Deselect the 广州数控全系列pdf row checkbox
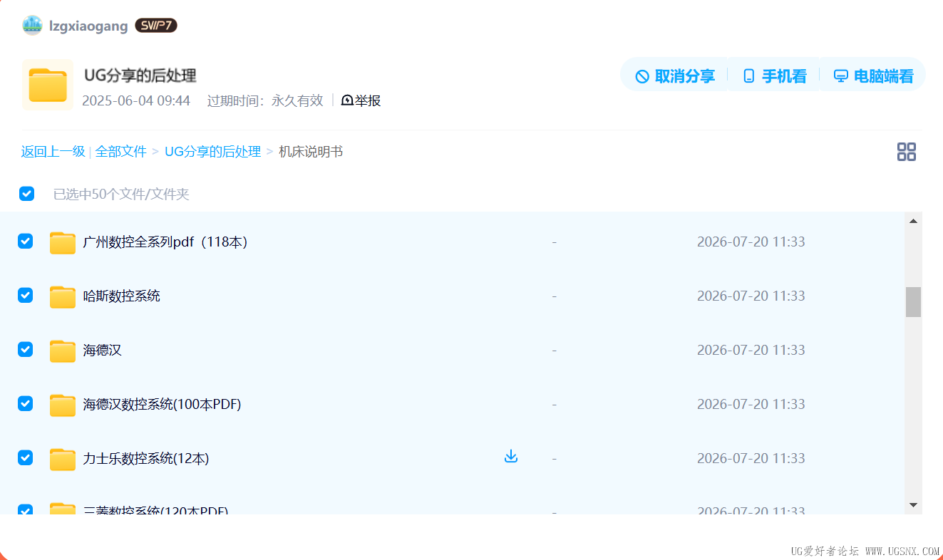The height and width of the screenshot is (560, 943). tap(25, 241)
